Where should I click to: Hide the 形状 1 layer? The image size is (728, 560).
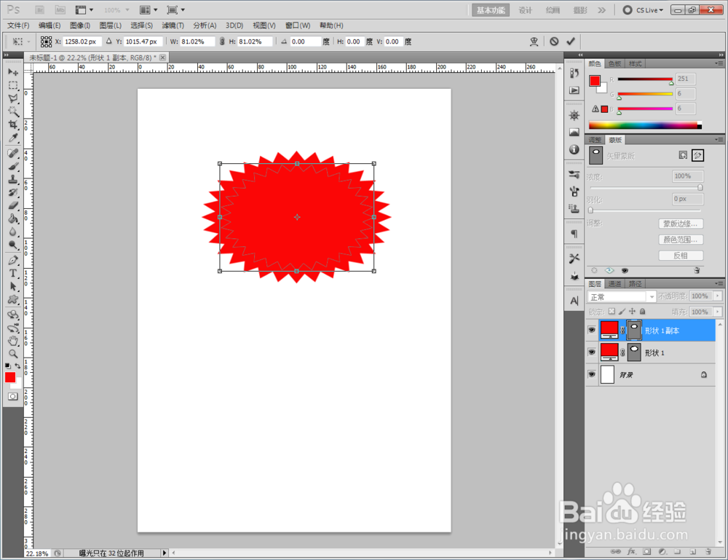pos(591,352)
